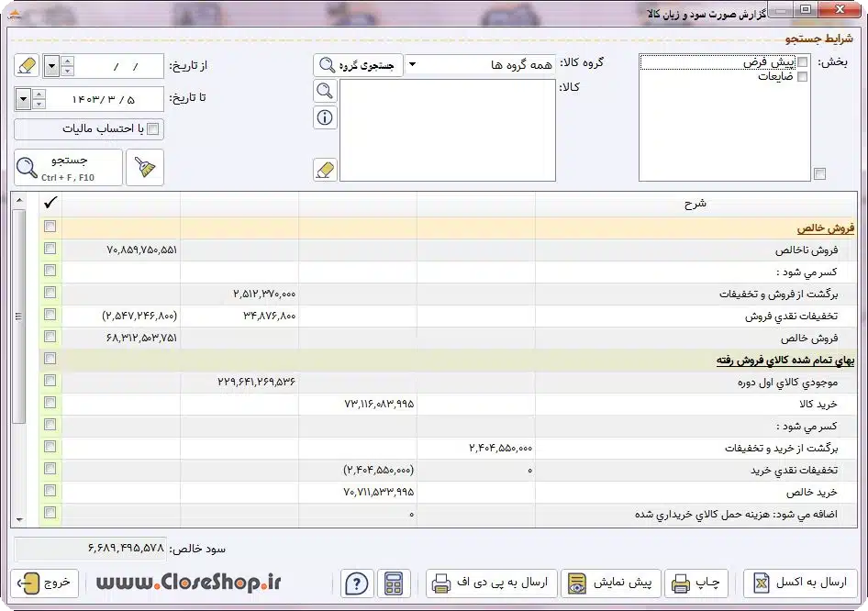Click the table's vertical scrollbar down arrow
Screen dimensions: 868x611
point(19,519)
